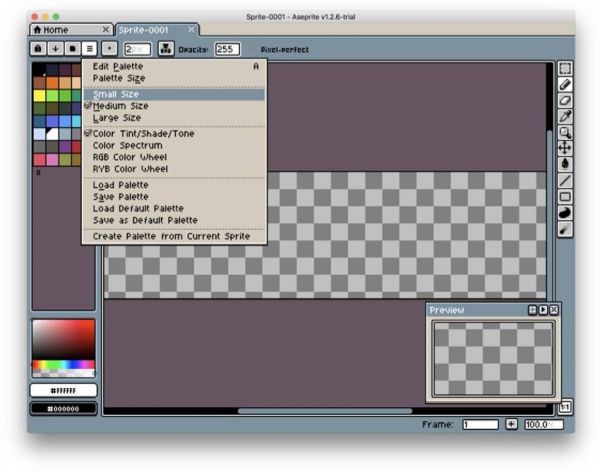Activate the Eyedropper tool
This screenshot has width=600, height=472.
[x=565, y=116]
